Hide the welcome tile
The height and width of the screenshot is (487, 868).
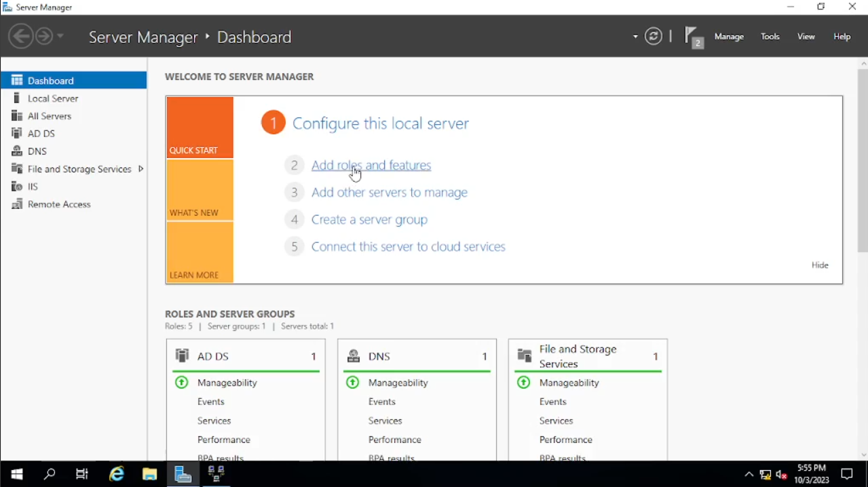(x=820, y=265)
